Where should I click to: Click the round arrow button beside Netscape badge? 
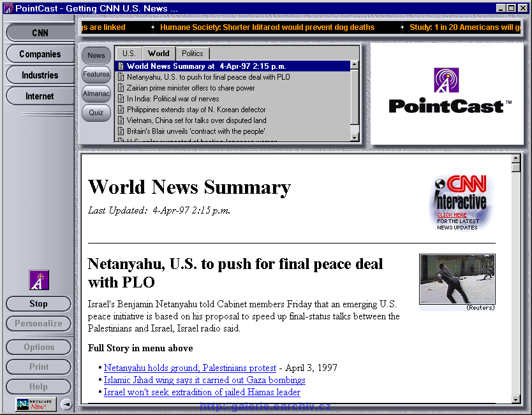coord(66,404)
